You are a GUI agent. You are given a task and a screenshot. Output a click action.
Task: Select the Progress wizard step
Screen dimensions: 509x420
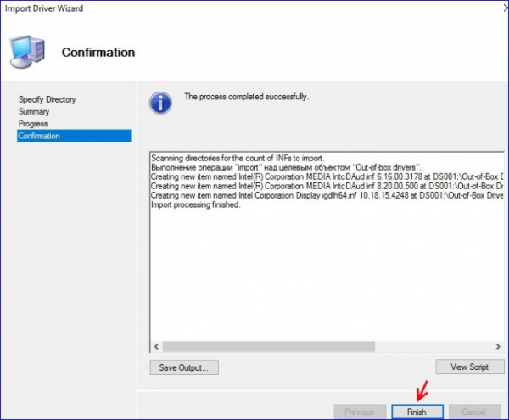tap(33, 124)
